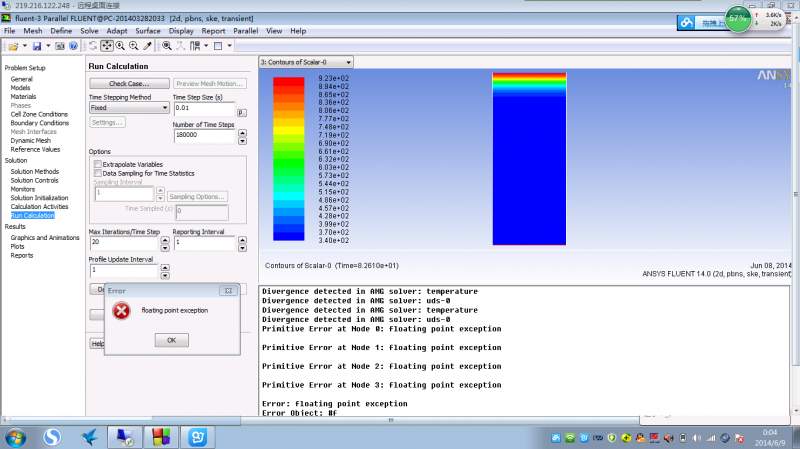Screen dimensions: 800x449
Task: Select Boundary Conditions in navigation tree
Action: point(39,123)
